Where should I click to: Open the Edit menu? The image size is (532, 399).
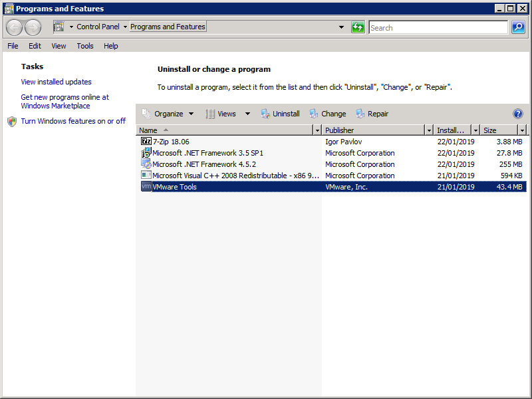[x=35, y=46]
